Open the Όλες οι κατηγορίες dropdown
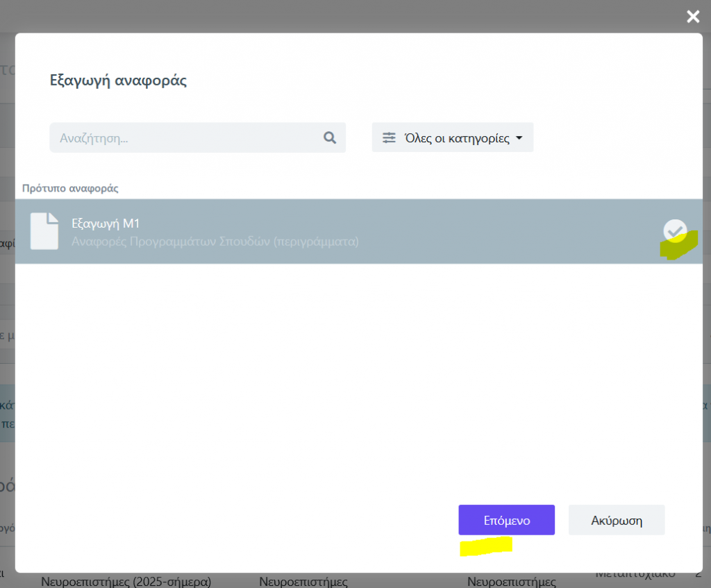711x588 pixels. tap(453, 137)
